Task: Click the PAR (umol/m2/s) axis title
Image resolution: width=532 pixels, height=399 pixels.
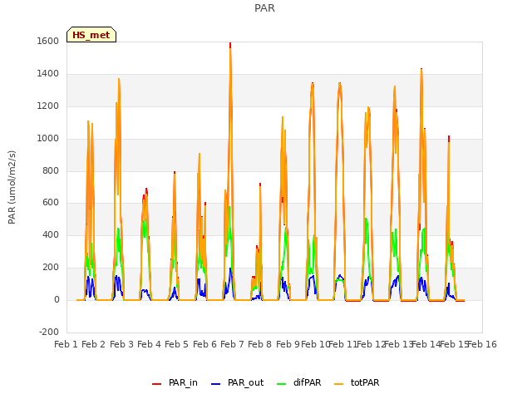Action: [12, 187]
